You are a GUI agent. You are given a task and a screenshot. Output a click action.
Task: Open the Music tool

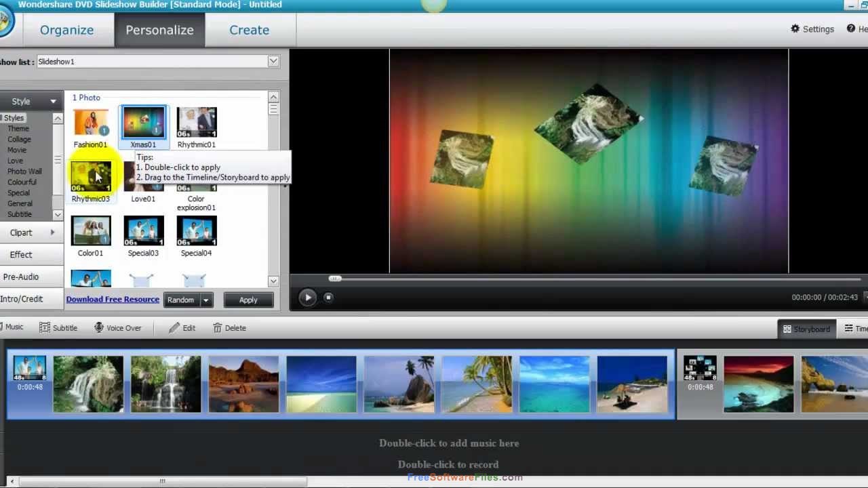pyautogui.click(x=12, y=327)
